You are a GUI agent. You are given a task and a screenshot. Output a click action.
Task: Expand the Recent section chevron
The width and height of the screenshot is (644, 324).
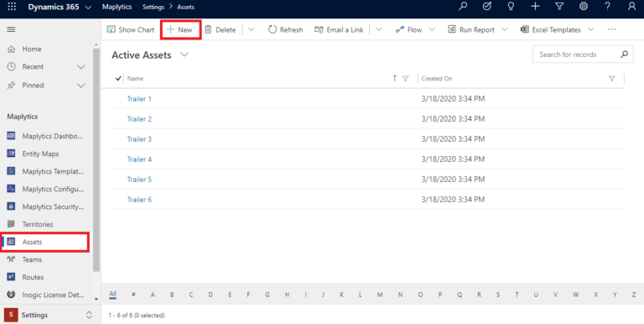(81, 66)
